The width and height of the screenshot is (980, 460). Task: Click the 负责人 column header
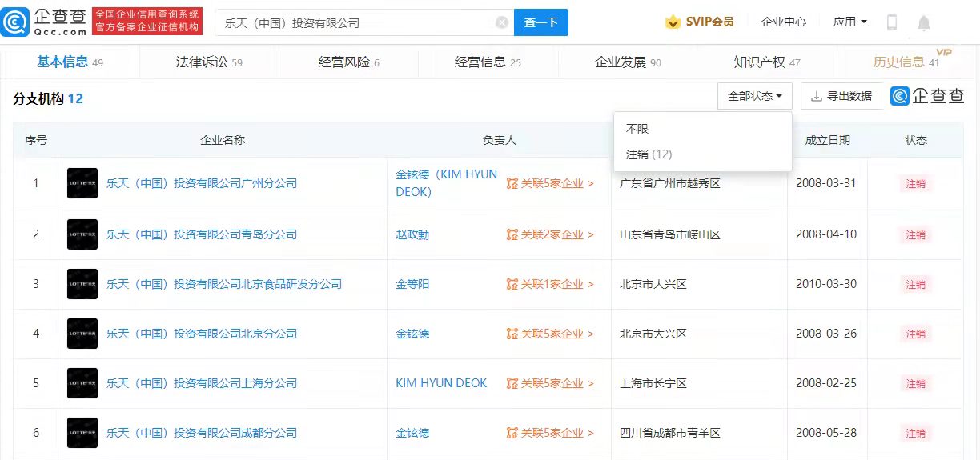500,140
